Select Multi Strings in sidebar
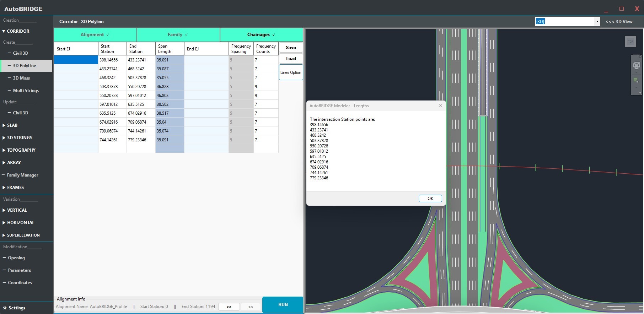 (x=26, y=91)
